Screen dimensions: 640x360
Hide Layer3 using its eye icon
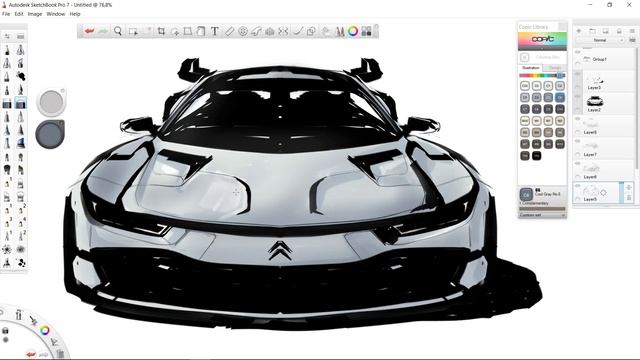(x=578, y=74)
